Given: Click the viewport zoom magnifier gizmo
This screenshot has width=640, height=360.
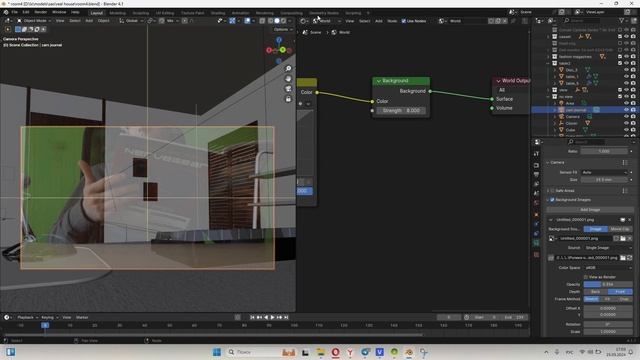Looking at the screenshot, I should (x=288, y=69).
